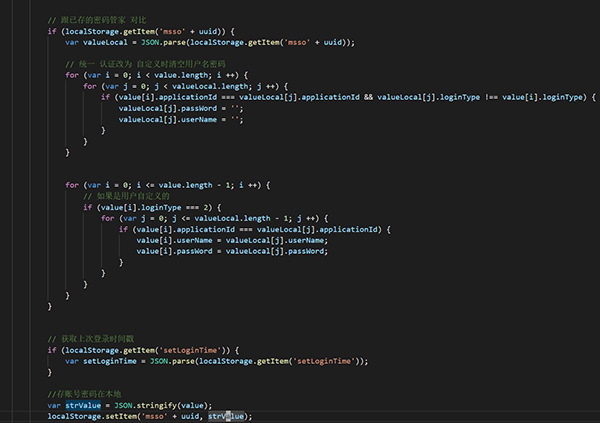600x423 pixels.
Task: Click line 'for (var i = 0; i <= value.length - 1; i ++) {'
Action: (x=168, y=185)
